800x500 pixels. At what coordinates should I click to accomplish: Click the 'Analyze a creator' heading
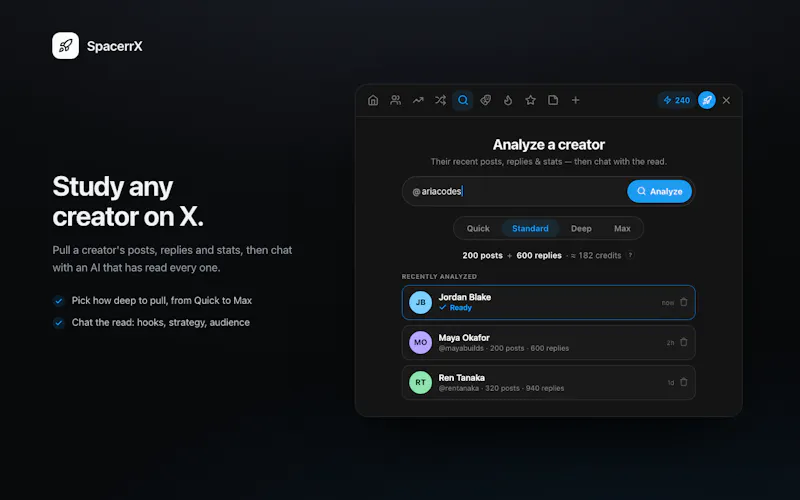(x=548, y=145)
